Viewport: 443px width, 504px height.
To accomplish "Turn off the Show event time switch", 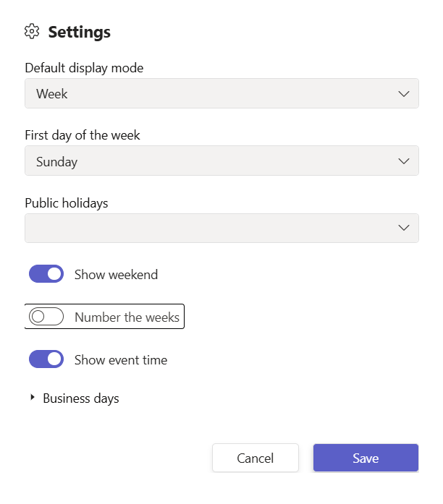I will pos(46,359).
